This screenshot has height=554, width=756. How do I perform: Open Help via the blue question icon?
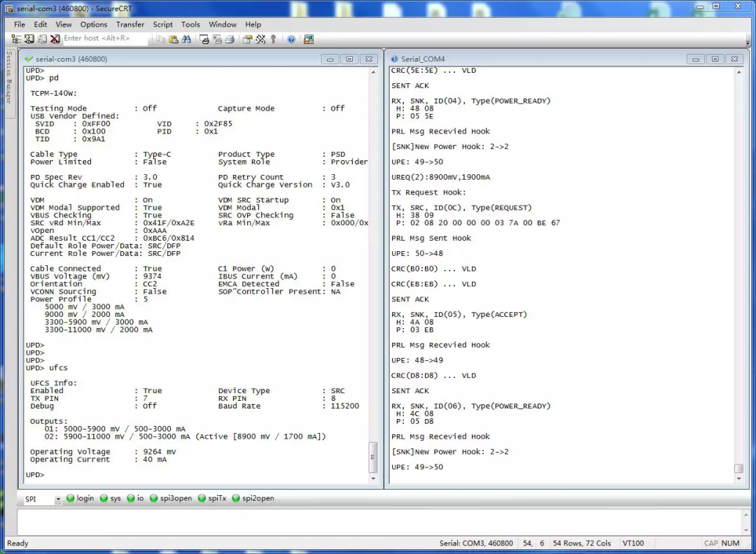click(291, 39)
